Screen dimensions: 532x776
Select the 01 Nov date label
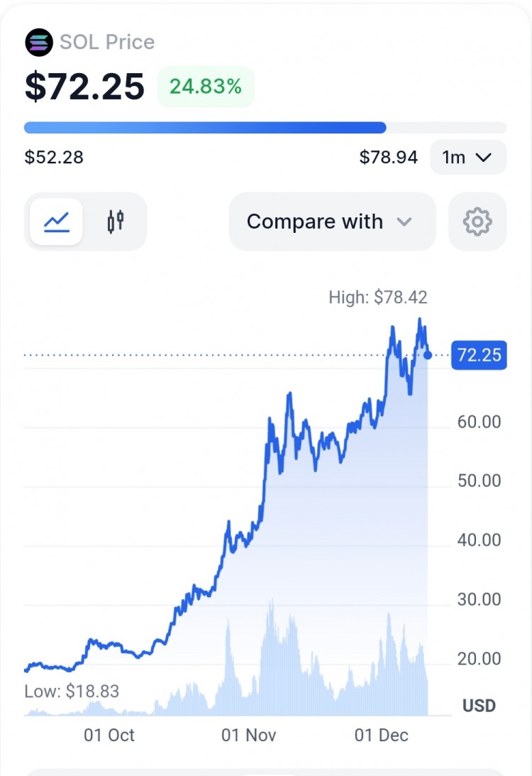pyautogui.click(x=249, y=735)
